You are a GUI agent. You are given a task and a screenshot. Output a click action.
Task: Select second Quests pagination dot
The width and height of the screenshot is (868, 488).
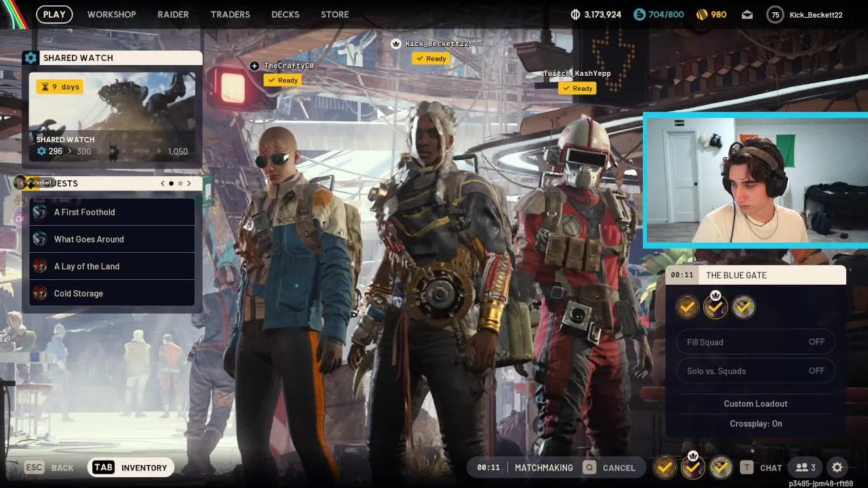tap(180, 184)
